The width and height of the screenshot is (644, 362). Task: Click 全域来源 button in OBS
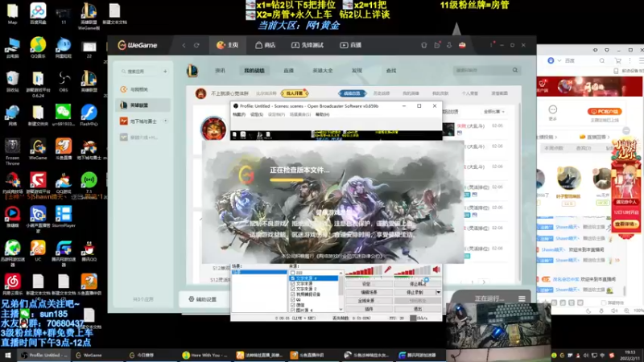tap(369, 300)
